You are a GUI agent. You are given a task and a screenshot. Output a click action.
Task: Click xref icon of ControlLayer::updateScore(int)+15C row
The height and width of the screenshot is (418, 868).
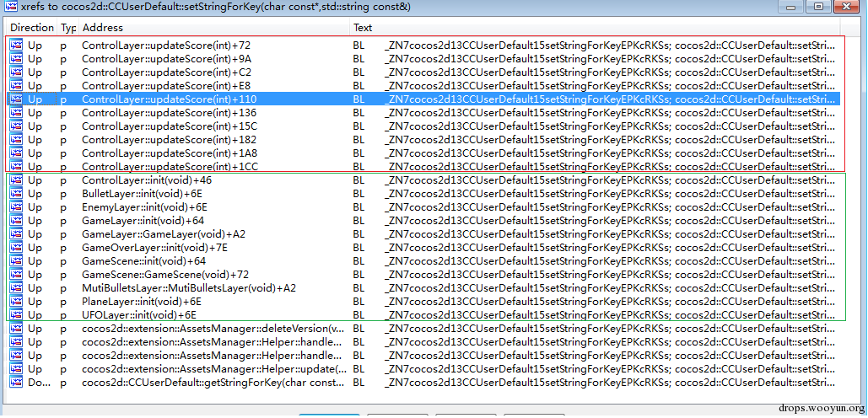coord(15,126)
